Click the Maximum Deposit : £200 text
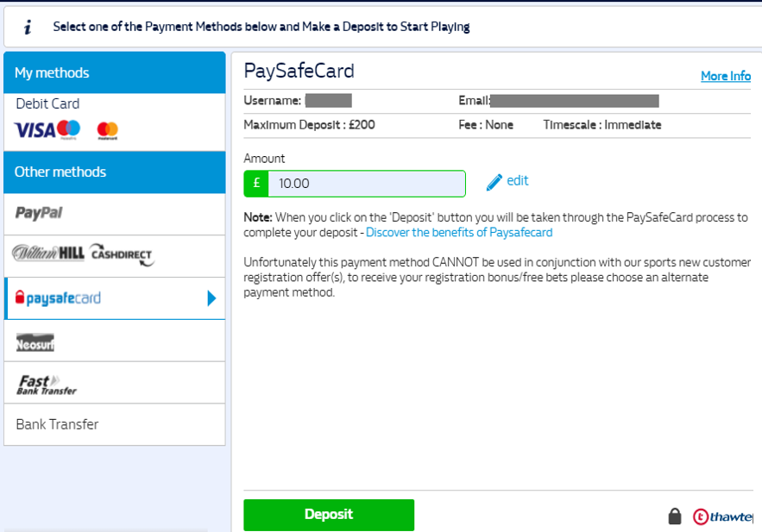Viewport: 762px width, 532px height. click(x=309, y=125)
